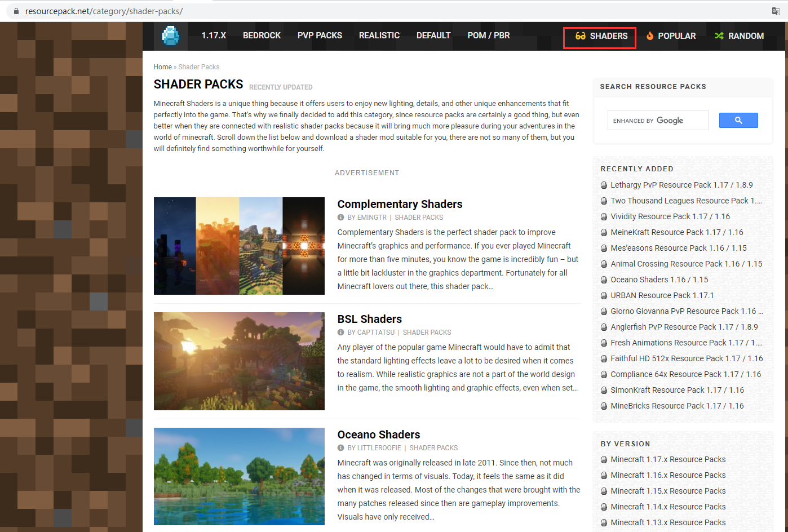Open Lethargy PvP Resource Pack link
Screen dimensions: 788x532
tap(681, 185)
